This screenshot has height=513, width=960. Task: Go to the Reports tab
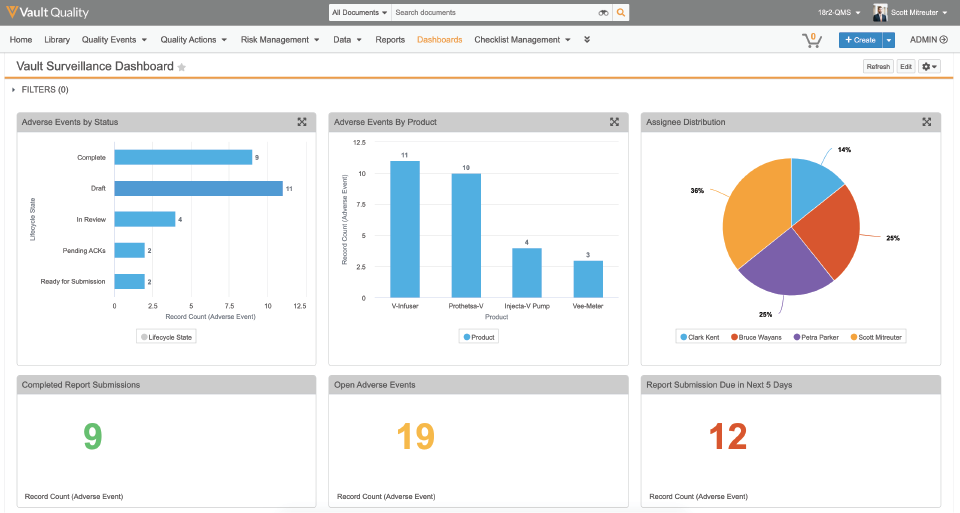[390, 40]
